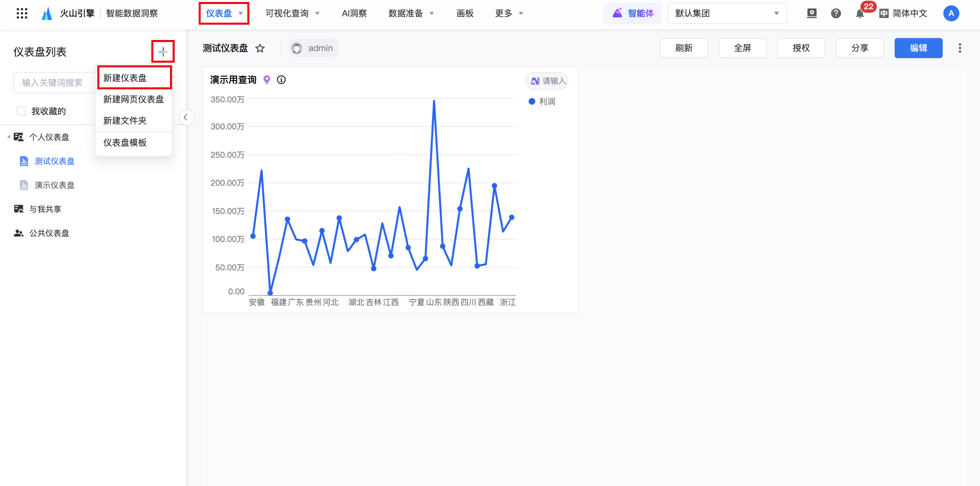Expand the 数据准备 menu arrow

click(432, 14)
